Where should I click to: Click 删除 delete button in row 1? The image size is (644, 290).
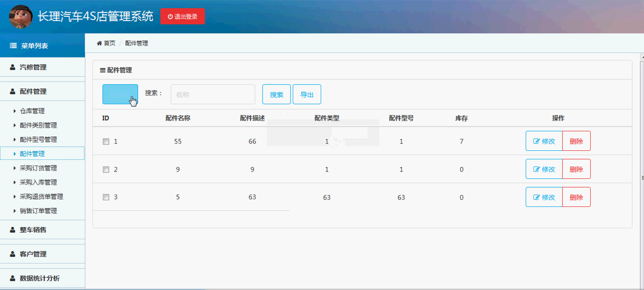click(x=576, y=141)
